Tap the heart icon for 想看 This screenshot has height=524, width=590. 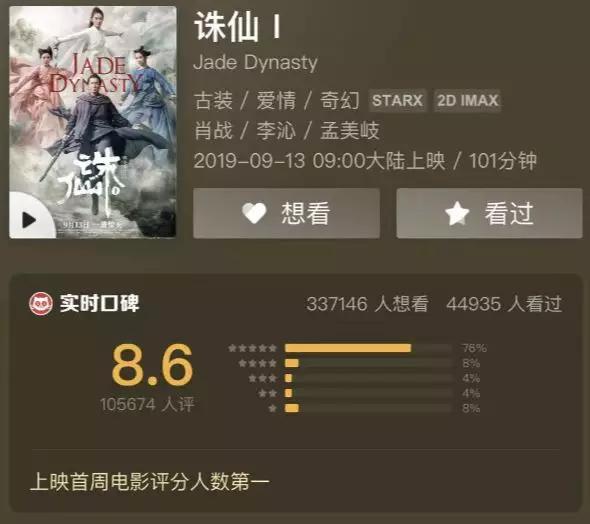(x=254, y=213)
